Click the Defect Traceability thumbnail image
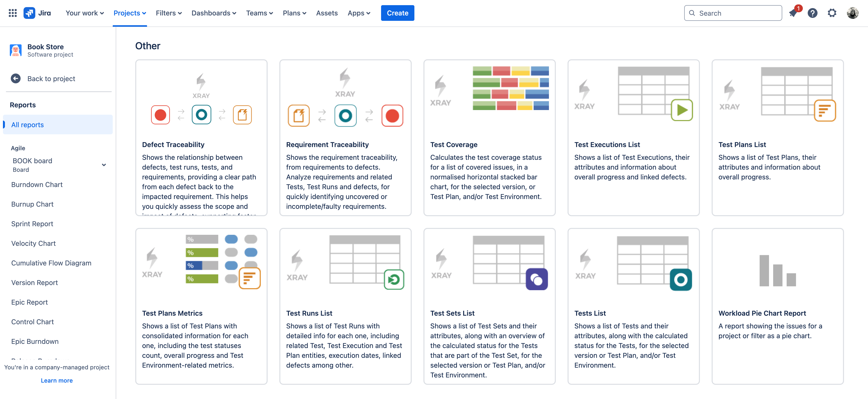868x399 pixels. pyautogui.click(x=201, y=99)
